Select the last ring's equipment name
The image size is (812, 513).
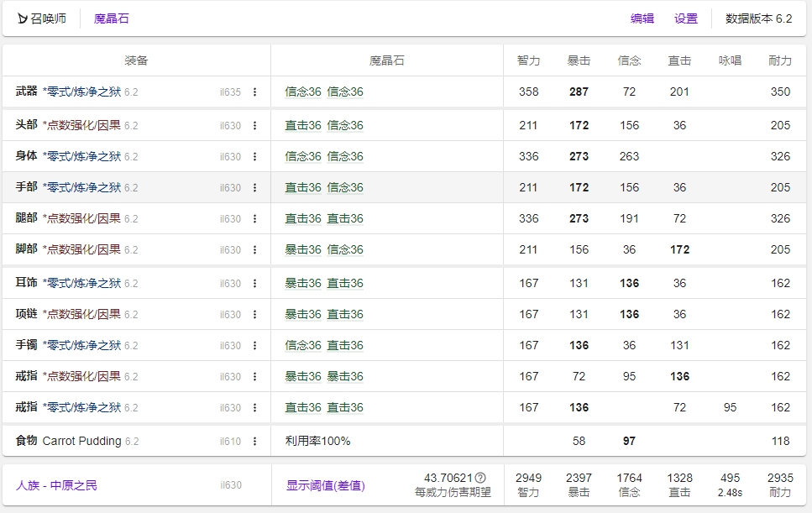pos(81,407)
